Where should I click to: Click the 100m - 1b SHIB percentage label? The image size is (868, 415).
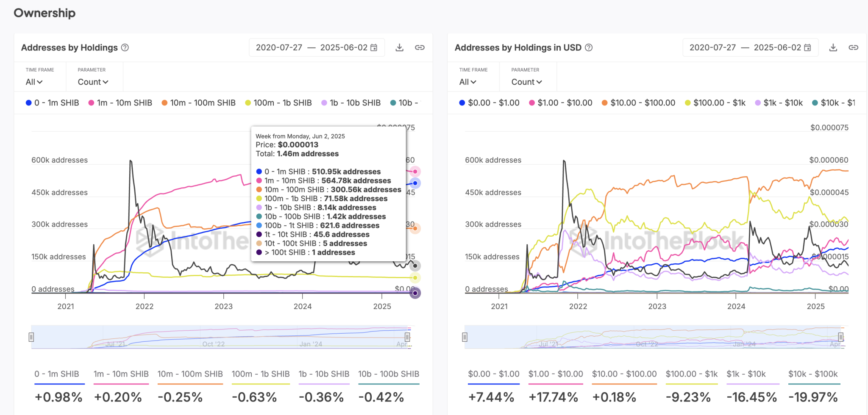pos(254,397)
